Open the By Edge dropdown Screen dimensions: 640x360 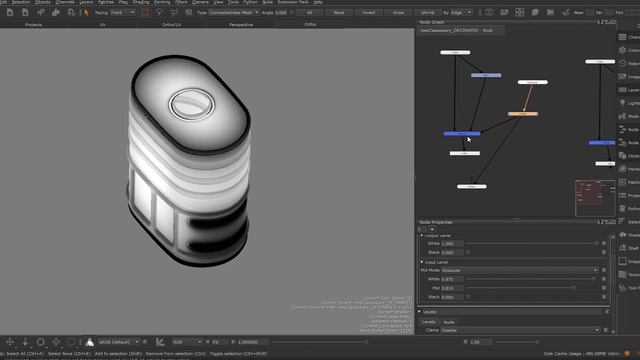[x=461, y=13]
